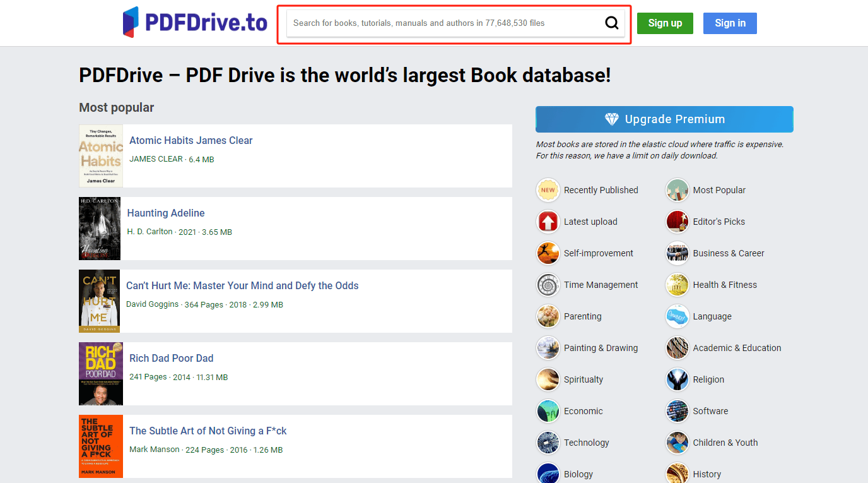
Task: Click the PDFDrive.to logo
Action: pos(196,21)
